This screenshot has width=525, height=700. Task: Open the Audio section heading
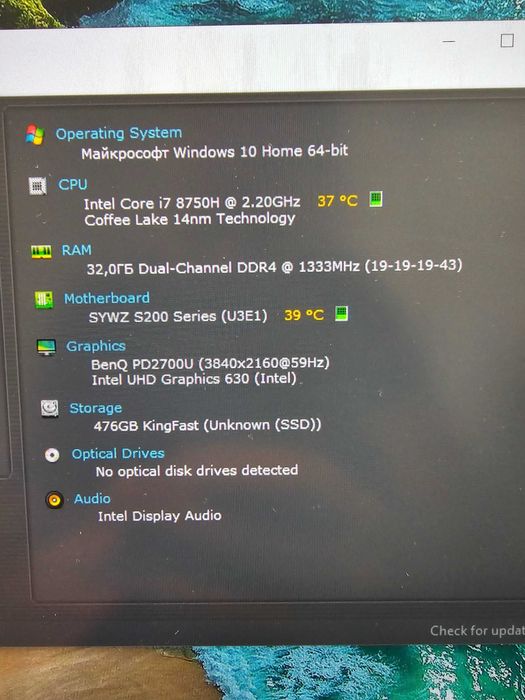pyautogui.click(x=92, y=499)
